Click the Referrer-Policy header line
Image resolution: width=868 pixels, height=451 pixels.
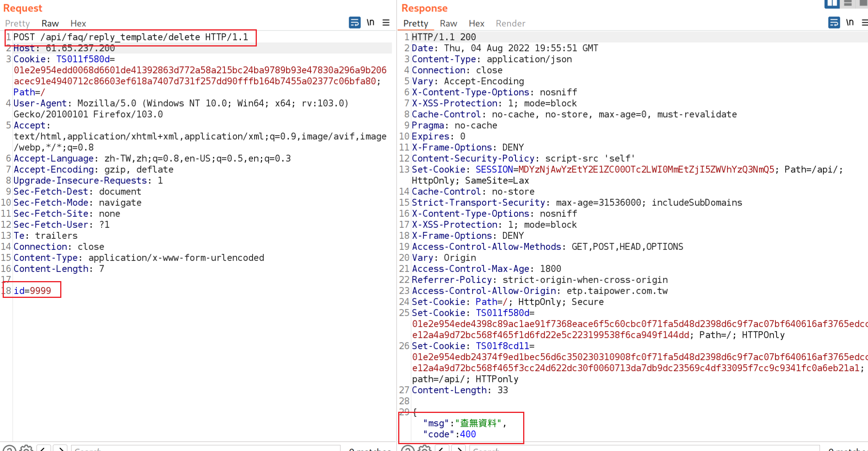(540, 280)
